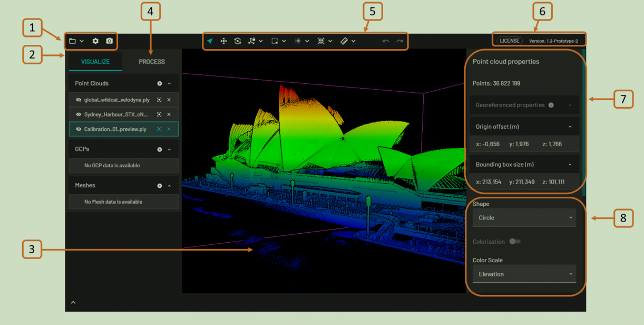
Task: Switch to the PROCESS tab
Action: pyautogui.click(x=152, y=62)
